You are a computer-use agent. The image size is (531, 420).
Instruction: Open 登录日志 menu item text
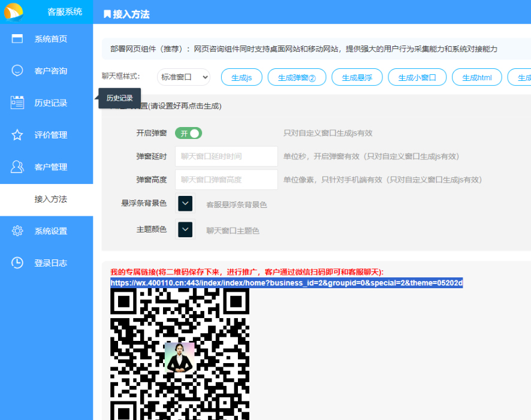point(50,263)
